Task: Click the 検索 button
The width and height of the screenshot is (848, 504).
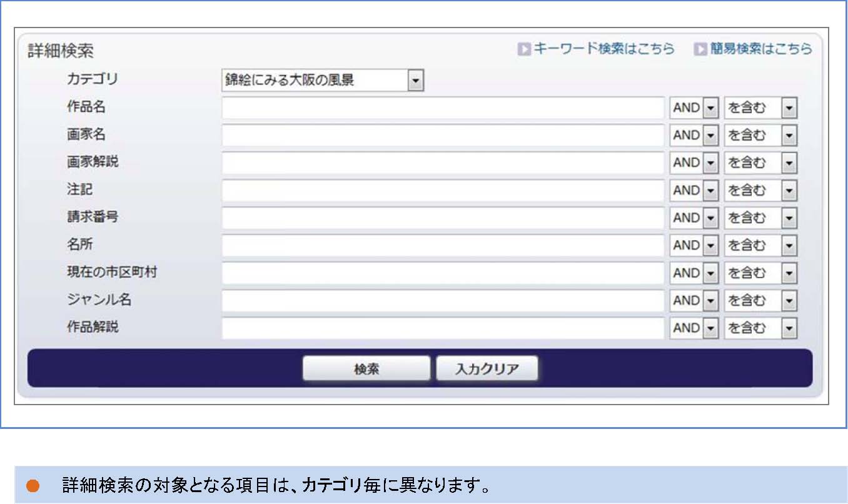Action: tap(366, 368)
